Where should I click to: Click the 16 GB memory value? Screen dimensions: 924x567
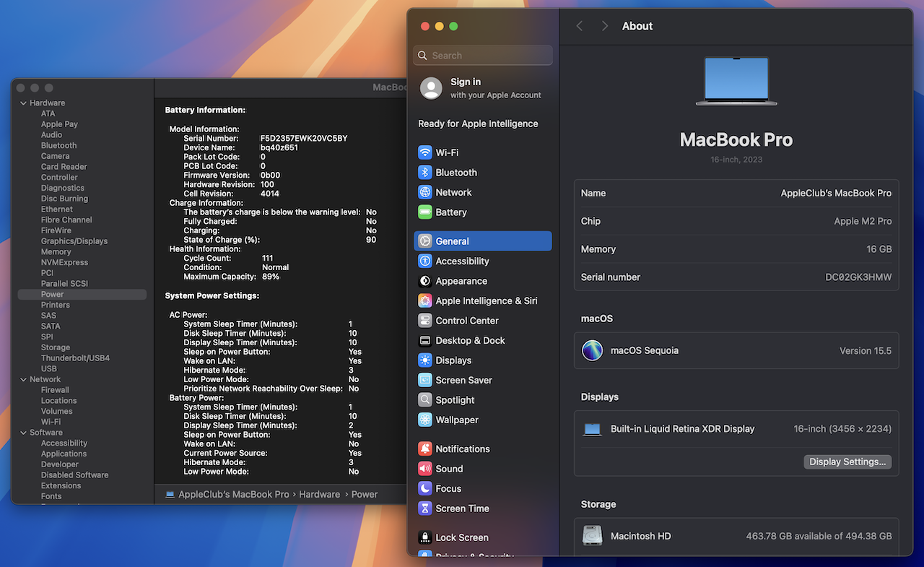879,249
